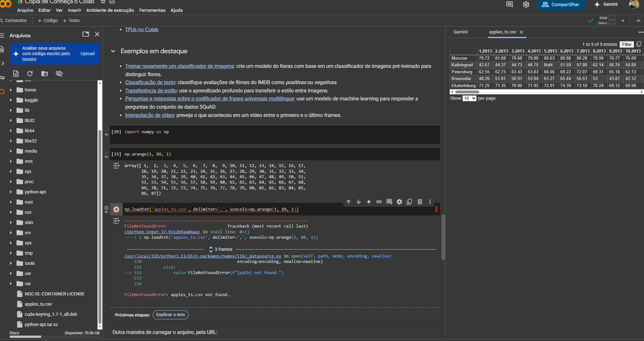
Task: Open Gemini button in header
Action: (606, 4)
